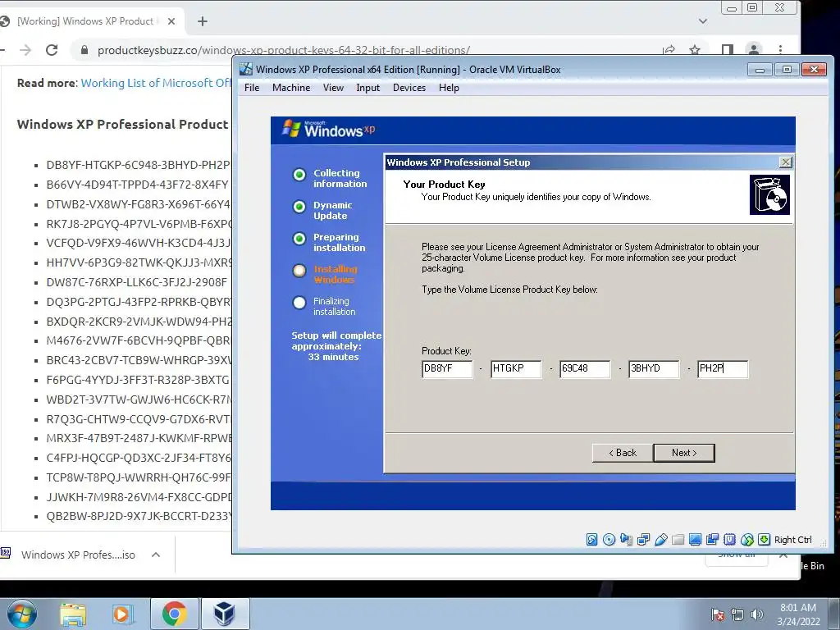Click the USB devices icon in VirtualBox status bar
This screenshot has width=840, height=630.
[x=660, y=540]
